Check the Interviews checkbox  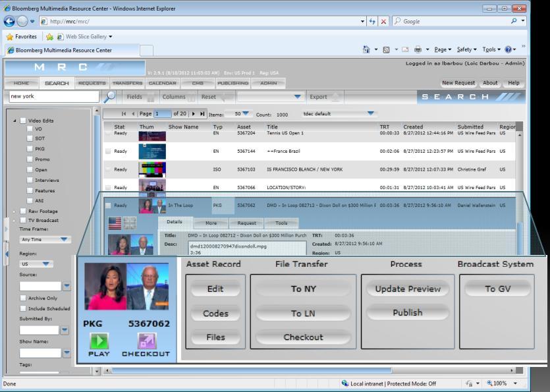(30, 180)
